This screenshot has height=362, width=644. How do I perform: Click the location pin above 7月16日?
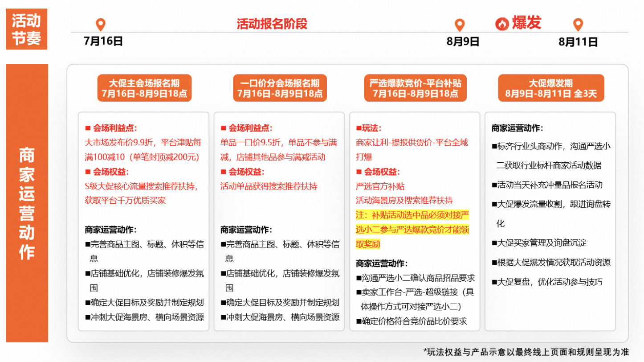(101, 25)
